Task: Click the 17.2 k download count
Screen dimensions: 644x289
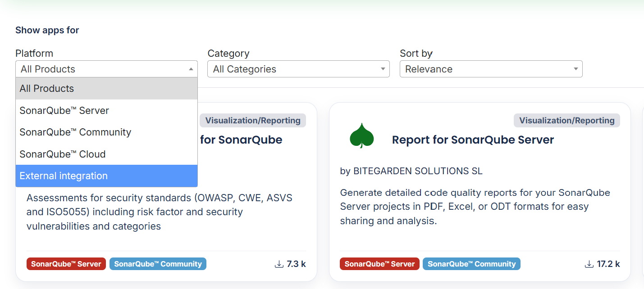Action: click(x=608, y=264)
